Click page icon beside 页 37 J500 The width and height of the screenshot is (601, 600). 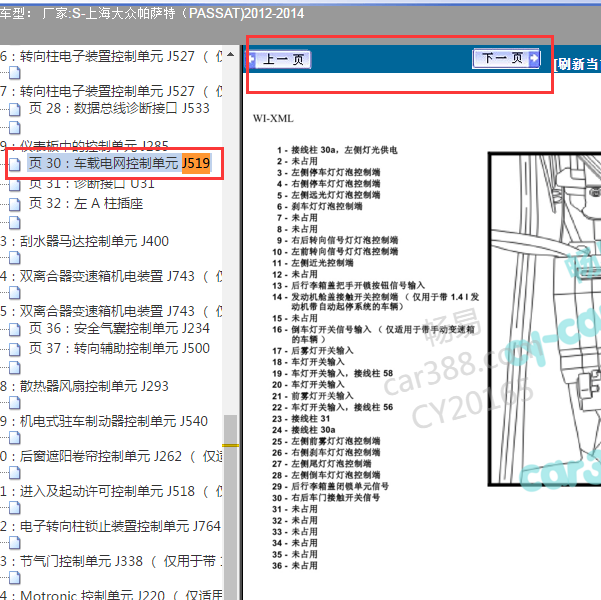15,350
